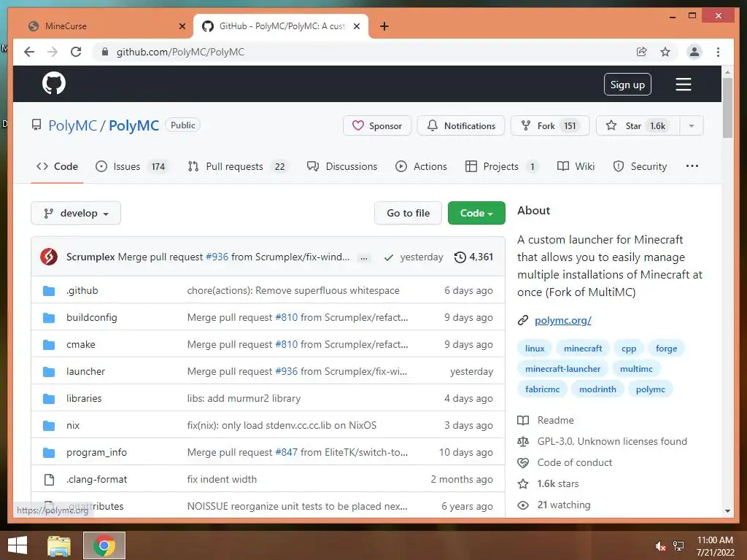Open the Actions tab
The image size is (747, 560).
[x=421, y=167]
